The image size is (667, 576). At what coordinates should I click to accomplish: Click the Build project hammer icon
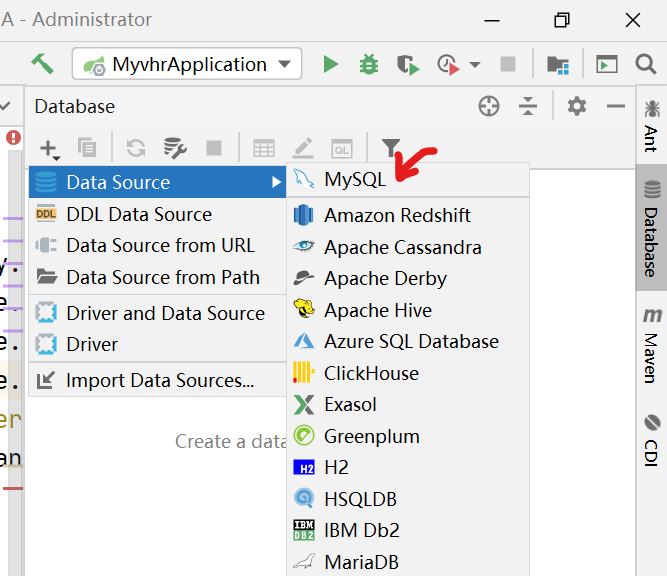(x=43, y=64)
